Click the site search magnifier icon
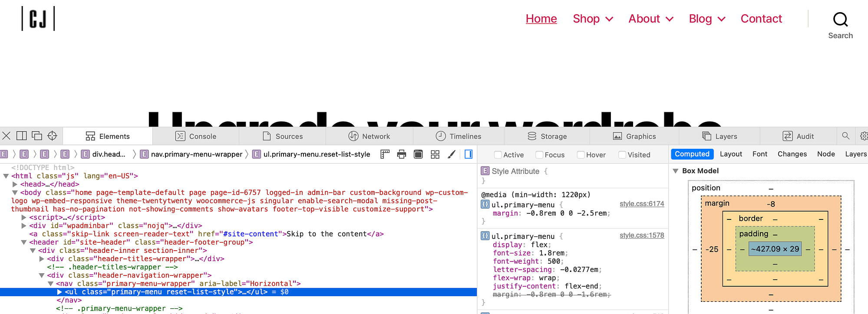This screenshot has height=314, width=868. pyautogui.click(x=840, y=19)
